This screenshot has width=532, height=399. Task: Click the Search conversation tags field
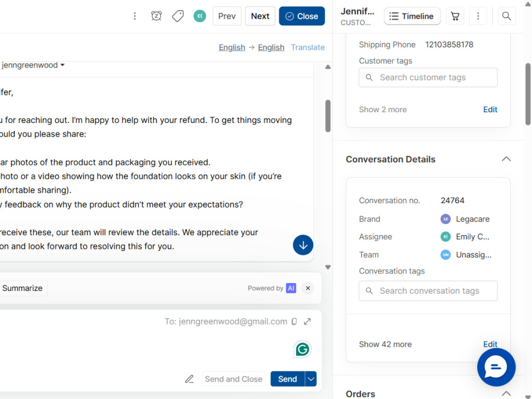(428, 291)
